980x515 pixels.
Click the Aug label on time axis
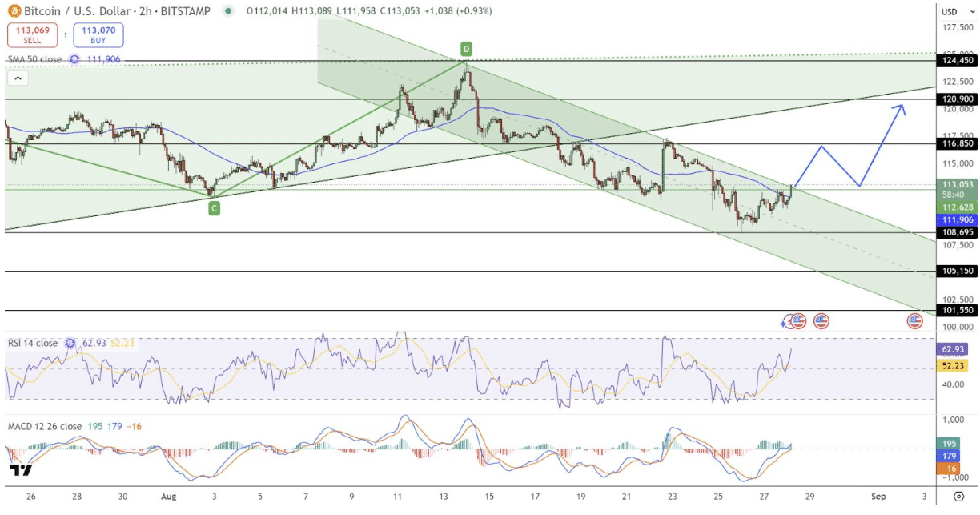tap(167, 497)
